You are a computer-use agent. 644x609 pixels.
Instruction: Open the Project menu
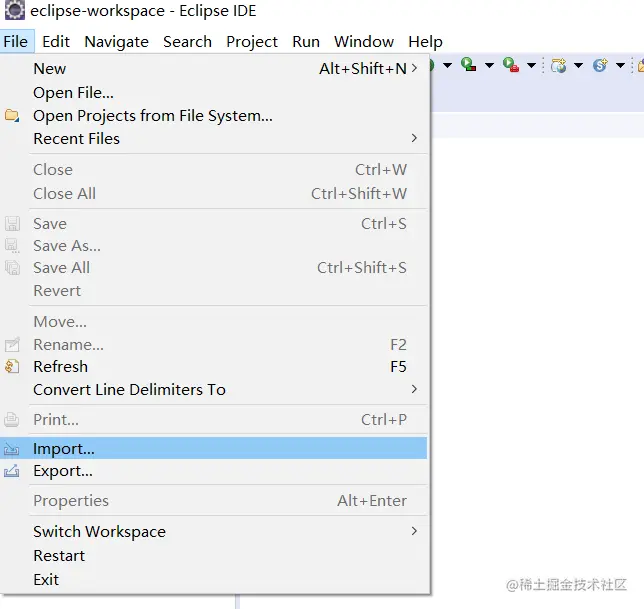252,41
